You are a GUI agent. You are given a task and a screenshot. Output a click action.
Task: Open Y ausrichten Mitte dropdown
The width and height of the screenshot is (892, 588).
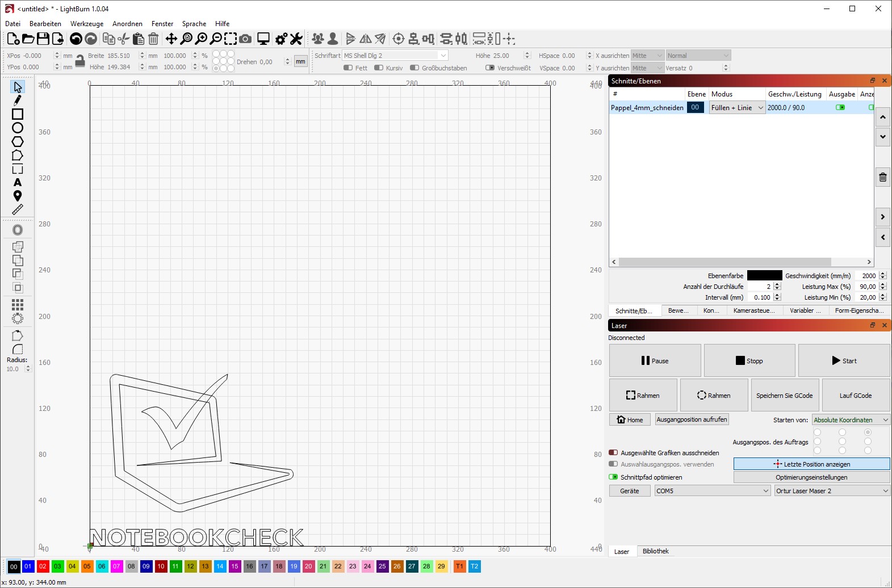coord(647,68)
